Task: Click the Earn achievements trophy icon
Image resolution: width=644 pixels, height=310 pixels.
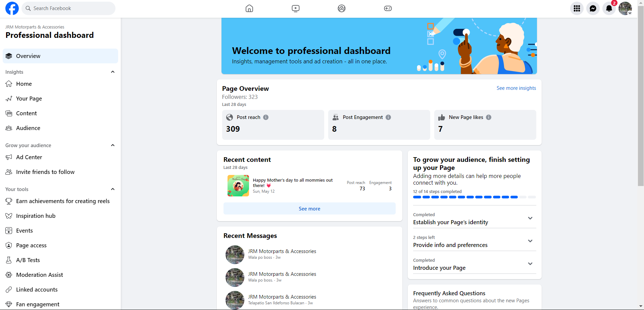Action: (x=9, y=201)
